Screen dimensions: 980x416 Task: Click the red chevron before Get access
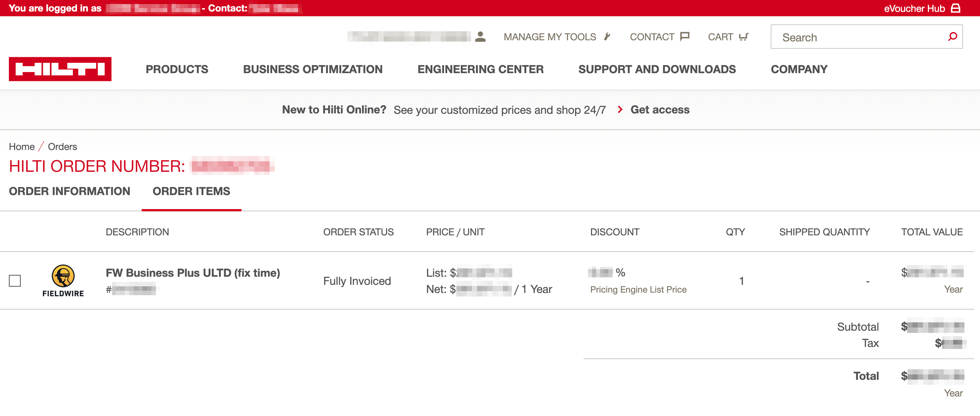click(620, 109)
